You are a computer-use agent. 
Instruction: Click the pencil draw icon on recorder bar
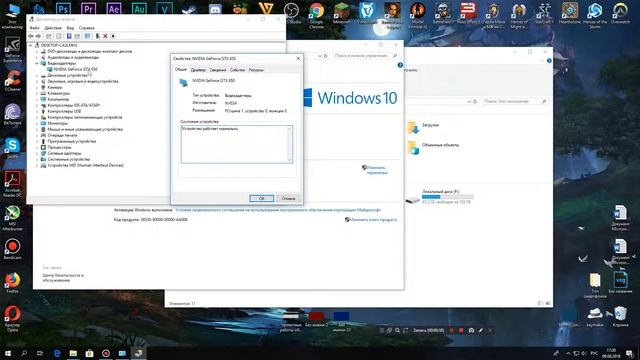(x=481, y=330)
